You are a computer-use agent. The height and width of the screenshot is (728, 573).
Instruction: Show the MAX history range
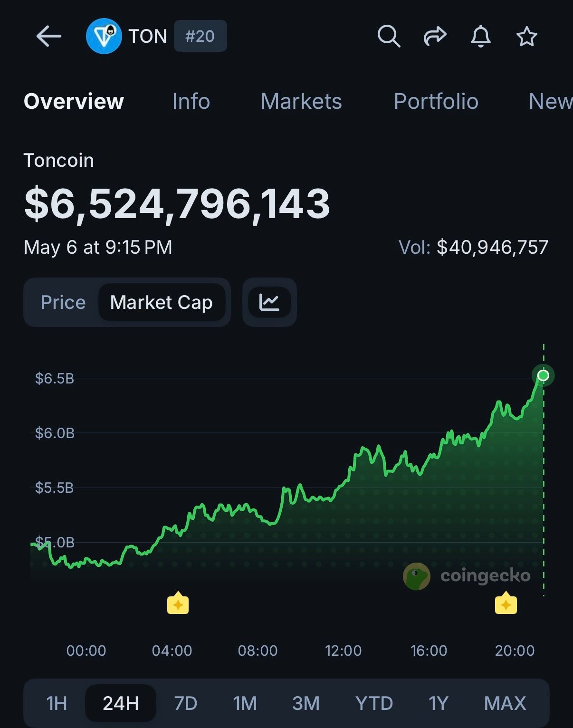coord(505,703)
